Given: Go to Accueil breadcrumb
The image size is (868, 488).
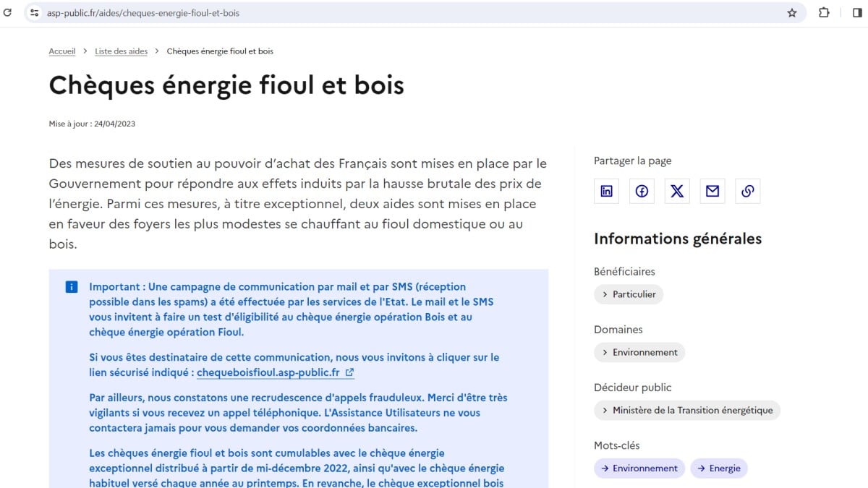Looking at the screenshot, I should [x=62, y=51].
